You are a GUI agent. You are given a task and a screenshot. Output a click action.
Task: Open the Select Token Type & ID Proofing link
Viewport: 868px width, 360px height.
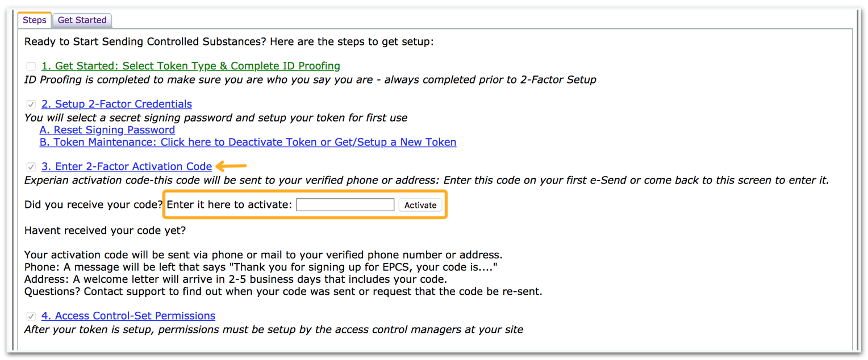coord(190,66)
